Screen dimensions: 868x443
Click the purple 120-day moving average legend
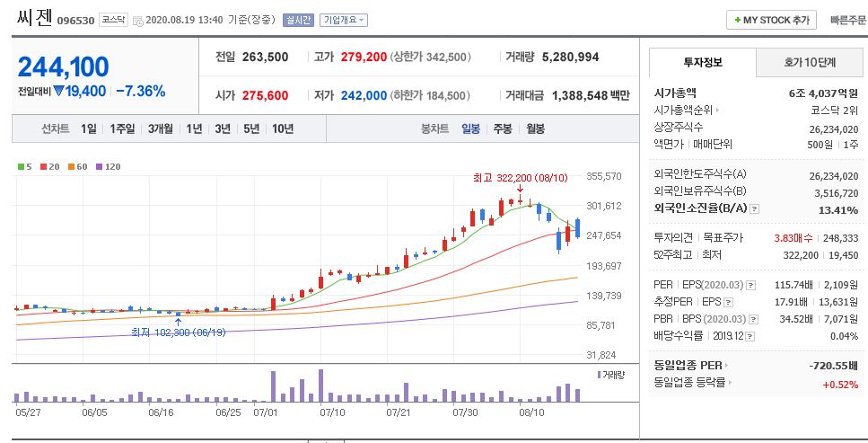(x=108, y=166)
